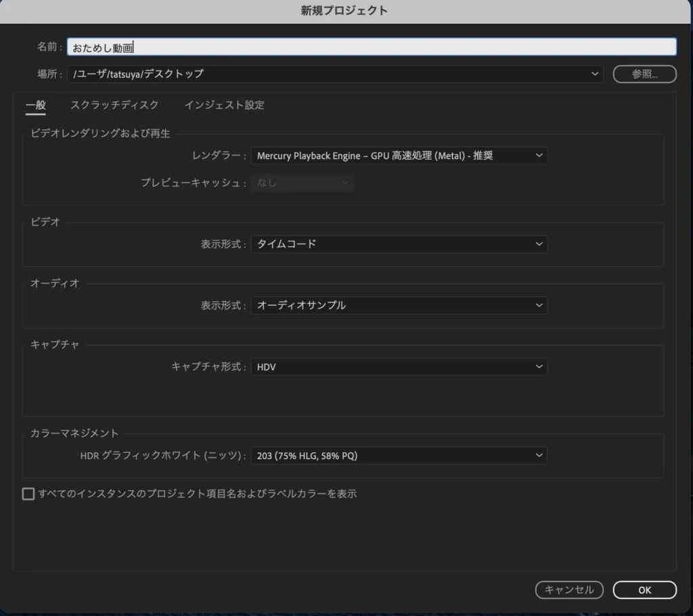The width and height of the screenshot is (693, 616).
Task: Enable すべてのインスタンスのプロジェクト項目名 checkbox
Action: click(28, 494)
